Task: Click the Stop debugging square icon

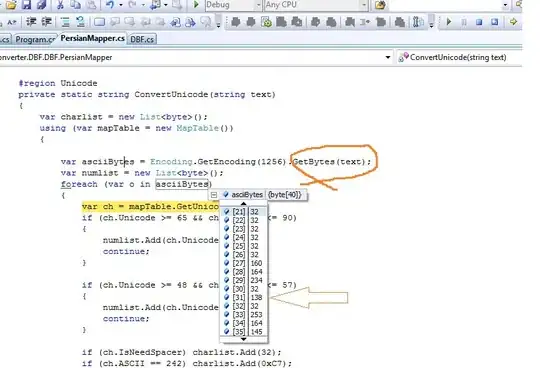Action: tap(479, 22)
